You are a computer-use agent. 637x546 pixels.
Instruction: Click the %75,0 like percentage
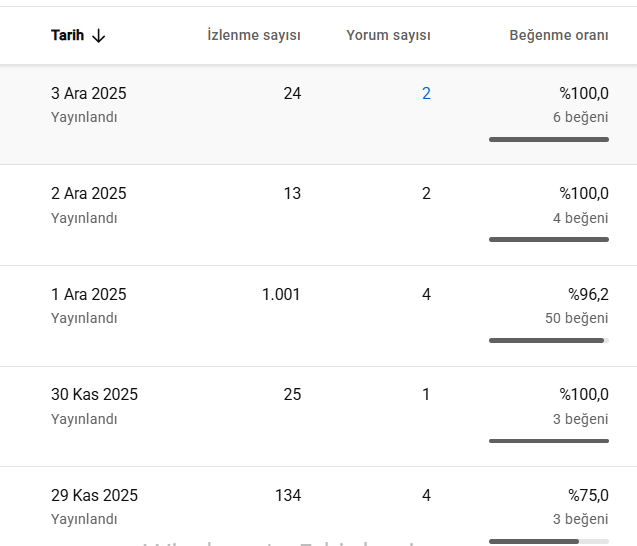tap(588, 495)
